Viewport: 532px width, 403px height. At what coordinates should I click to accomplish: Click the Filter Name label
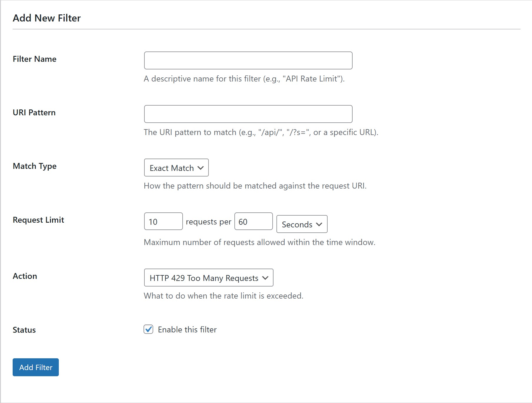pyautogui.click(x=34, y=59)
